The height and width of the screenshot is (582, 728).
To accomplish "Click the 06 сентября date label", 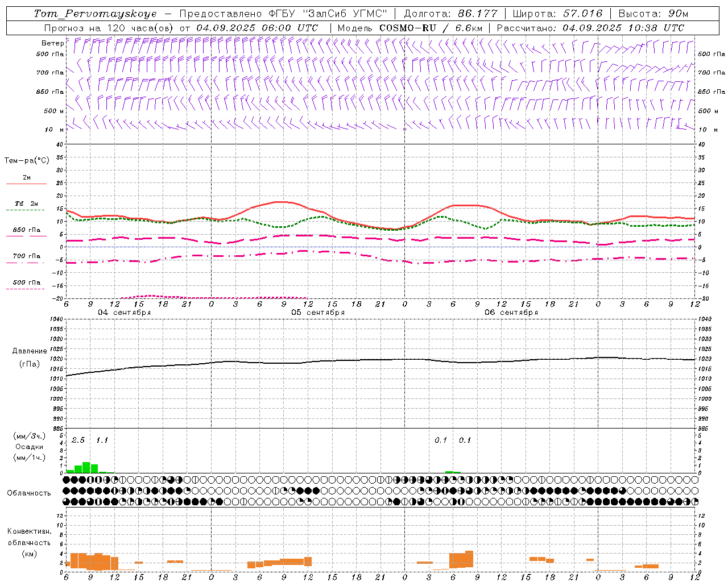I will pos(511,313).
